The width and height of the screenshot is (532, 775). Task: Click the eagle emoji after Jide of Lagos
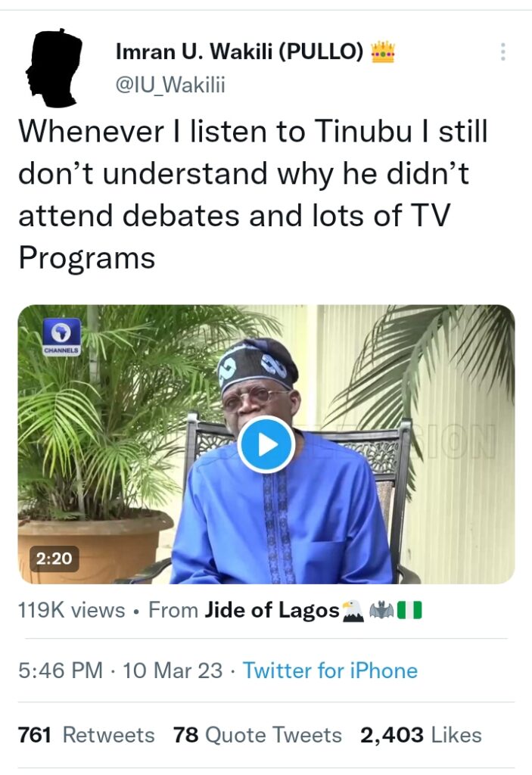click(353, 611)
